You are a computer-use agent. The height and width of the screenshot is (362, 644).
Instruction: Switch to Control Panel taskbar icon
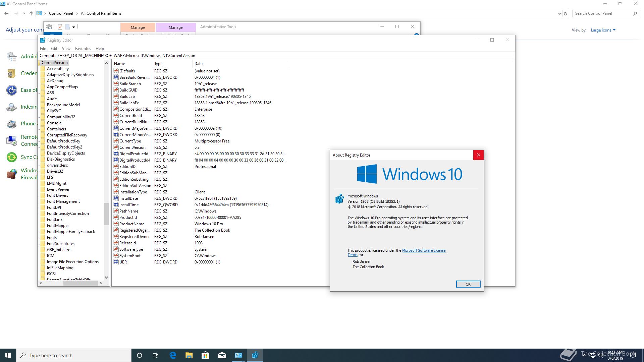pyautogui.click(x=238, y=355)
